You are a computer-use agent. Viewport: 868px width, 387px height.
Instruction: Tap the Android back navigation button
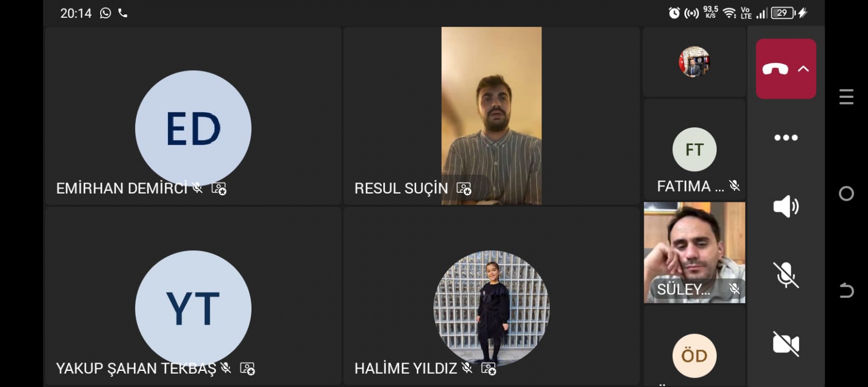tap(846, 290)
